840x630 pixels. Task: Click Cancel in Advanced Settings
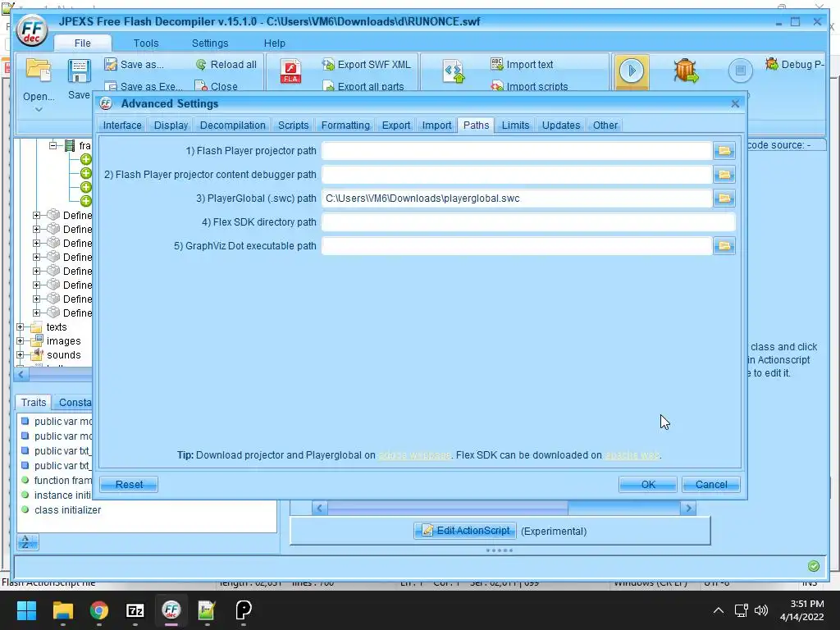click(711, 484)
